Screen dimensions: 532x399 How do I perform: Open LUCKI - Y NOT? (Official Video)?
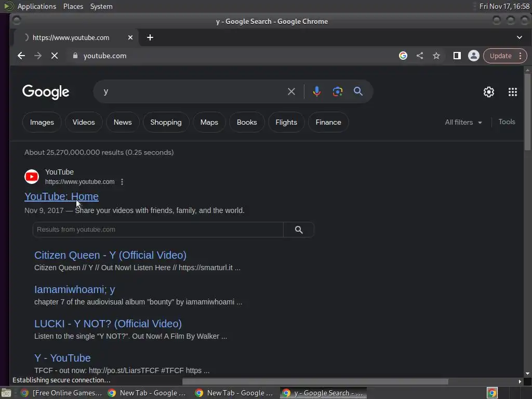coord(108,324)
